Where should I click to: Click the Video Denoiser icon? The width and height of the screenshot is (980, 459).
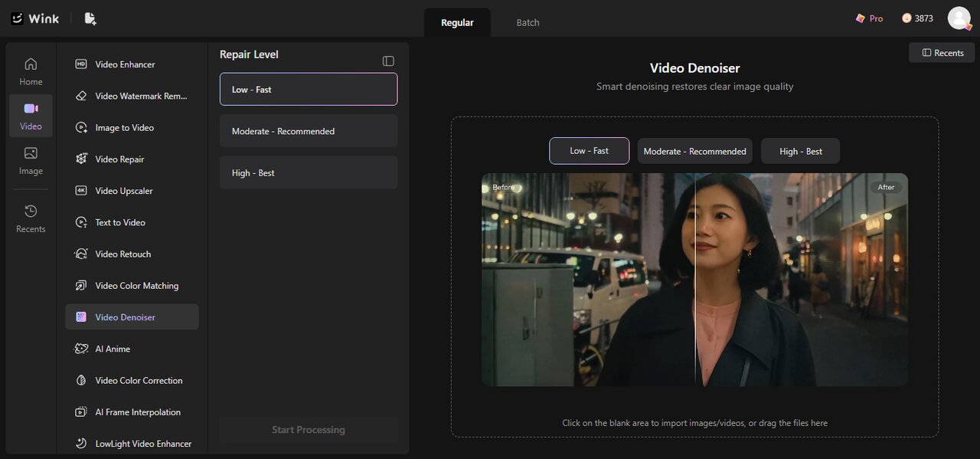[81, 316]
